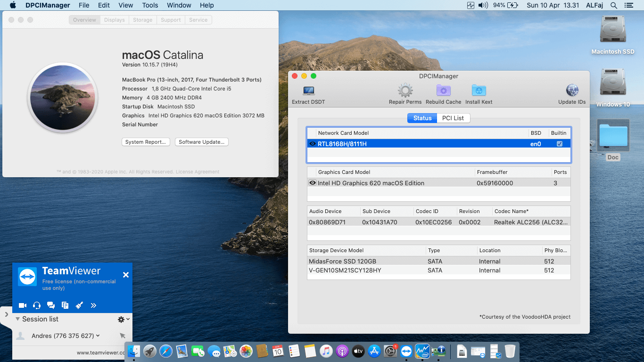Uncheck the Builtin checkbox for en0

pos(559,143)
